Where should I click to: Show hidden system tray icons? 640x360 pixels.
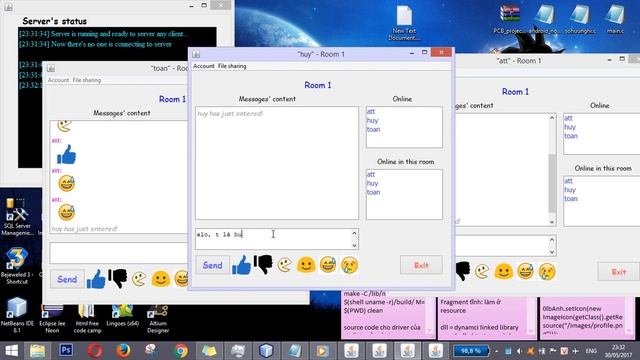click(496, 351)
